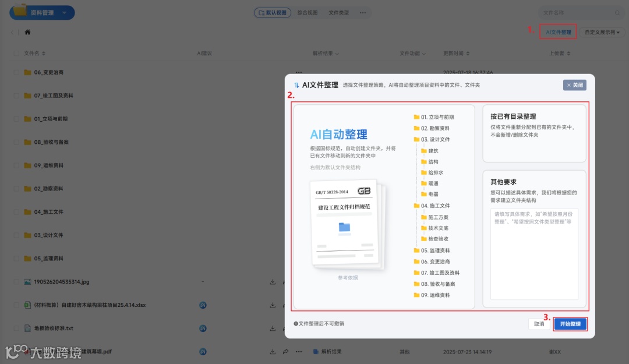Click 开始整理 to start organizing
This screenshot has height=364, width=629.
570,324
